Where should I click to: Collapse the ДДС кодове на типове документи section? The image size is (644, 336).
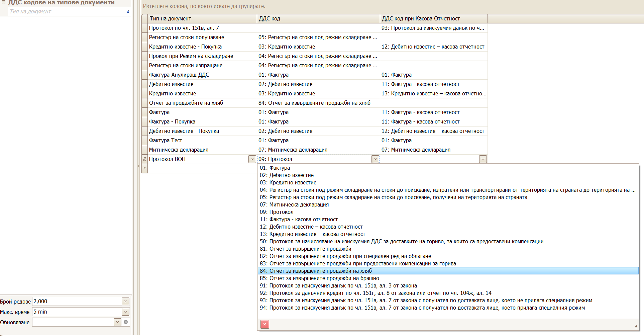point(3,2)
